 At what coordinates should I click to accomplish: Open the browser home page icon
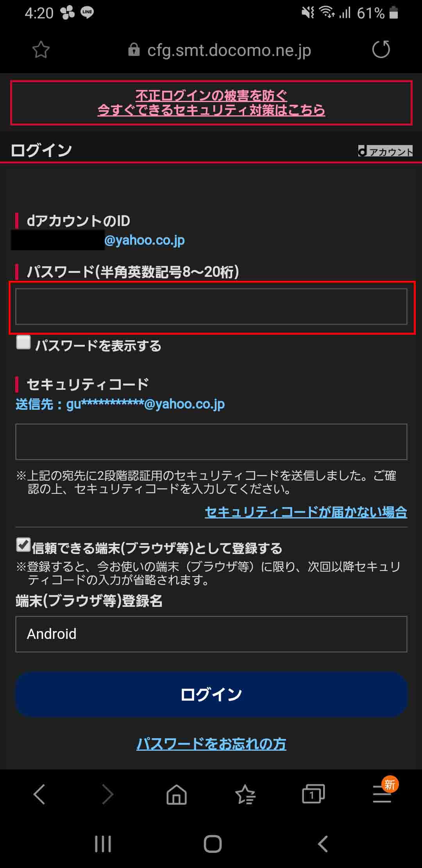[x=177, y=794]
